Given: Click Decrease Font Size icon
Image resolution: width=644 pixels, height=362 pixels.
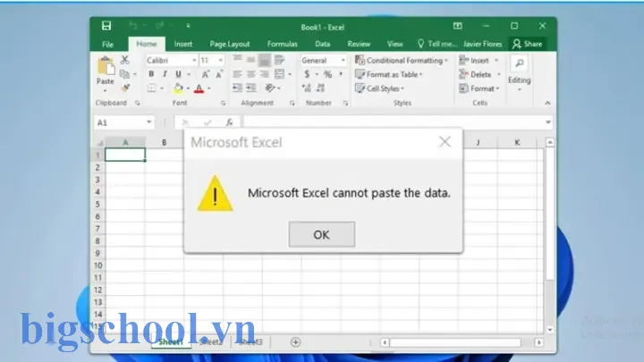Looking at the screenshot, I should click(x=219, y=74).
